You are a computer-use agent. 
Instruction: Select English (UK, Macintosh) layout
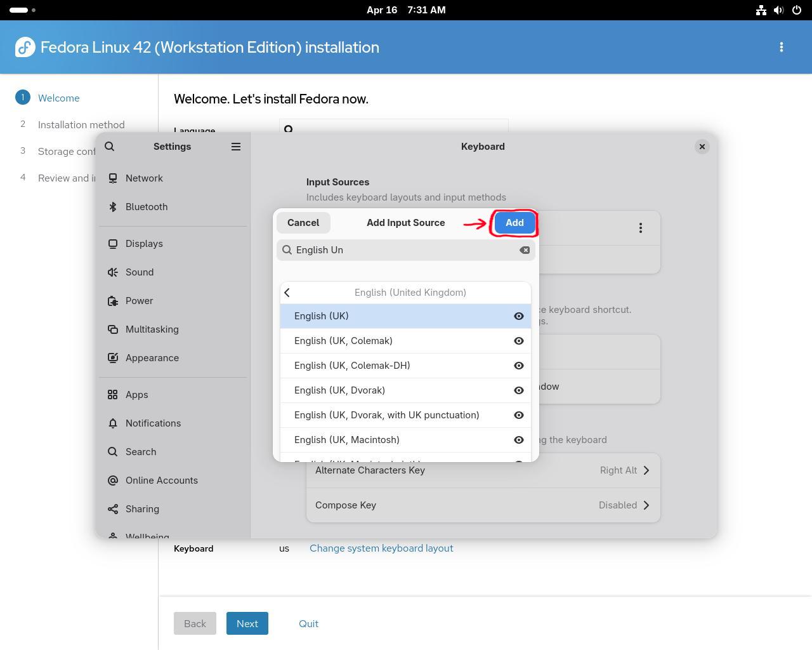pos(405,440)
